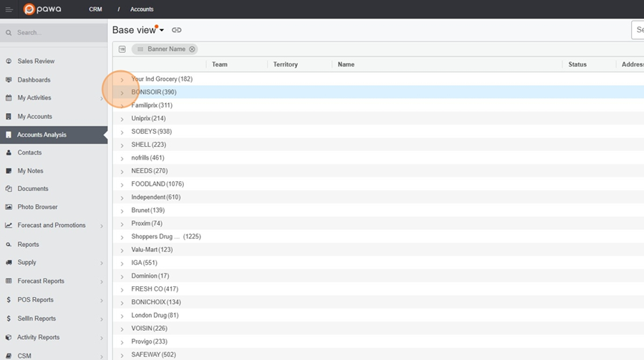Click the My Accounts building icon
Viewport: 644px width, 360px height.
pyautogui.click(x=9, y=116)
